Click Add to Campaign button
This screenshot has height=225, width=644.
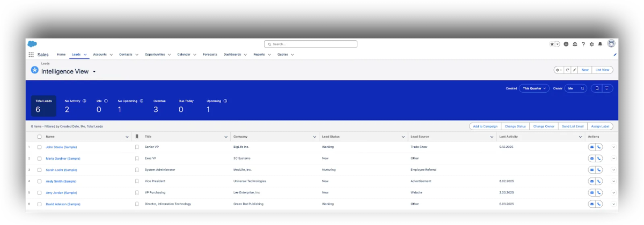485,126
